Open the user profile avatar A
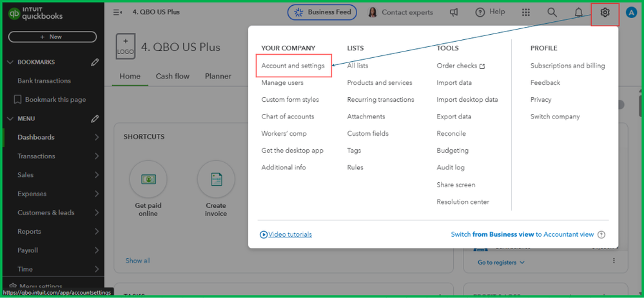 (630, 13)
